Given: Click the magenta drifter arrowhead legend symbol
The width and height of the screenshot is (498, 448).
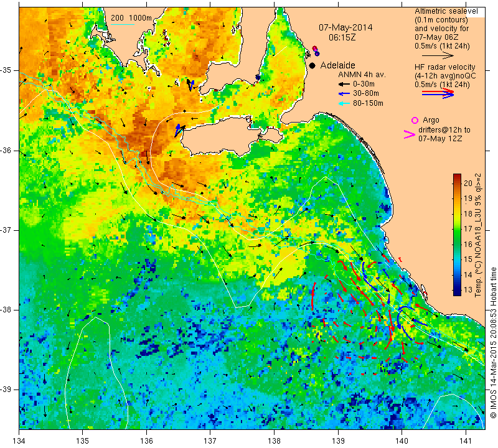Looking at the screenshot, I should 410,134.
